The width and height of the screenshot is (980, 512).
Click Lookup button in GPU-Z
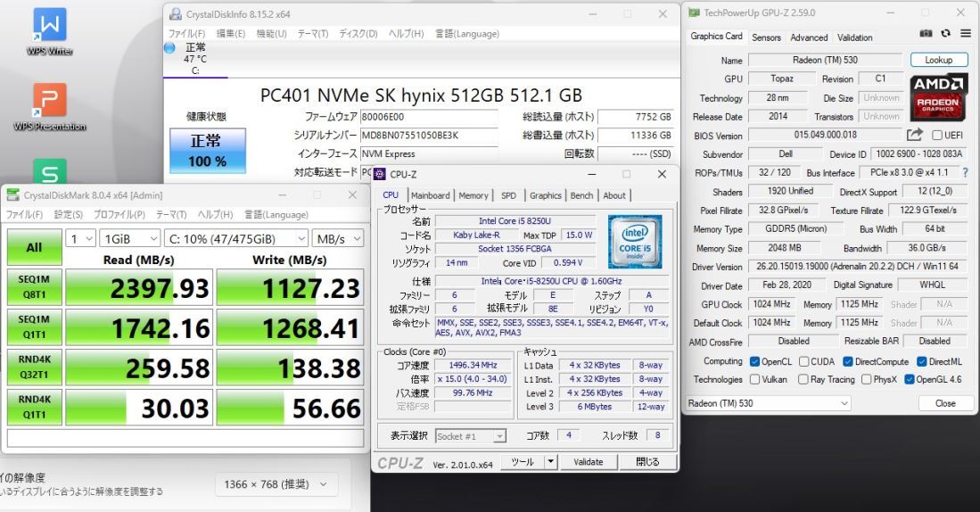(939, 60)
